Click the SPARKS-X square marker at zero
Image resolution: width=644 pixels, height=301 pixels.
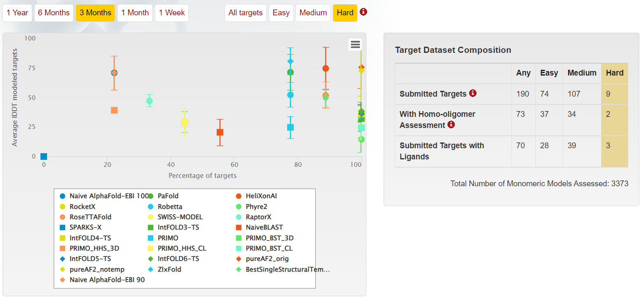pyautogui.click(x=44, y=156)
